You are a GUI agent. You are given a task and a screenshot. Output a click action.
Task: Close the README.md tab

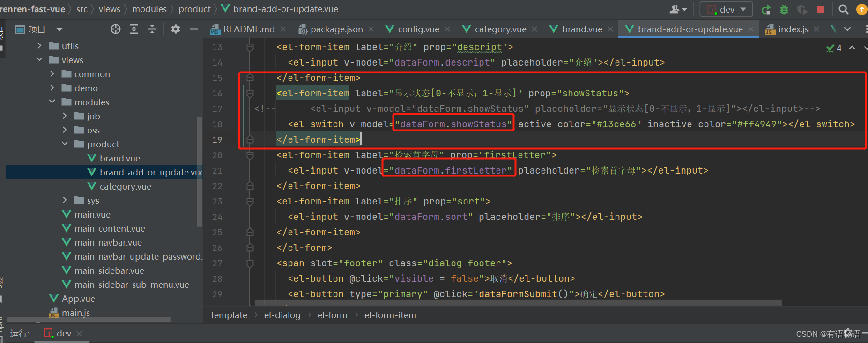[x=283, y=29]
